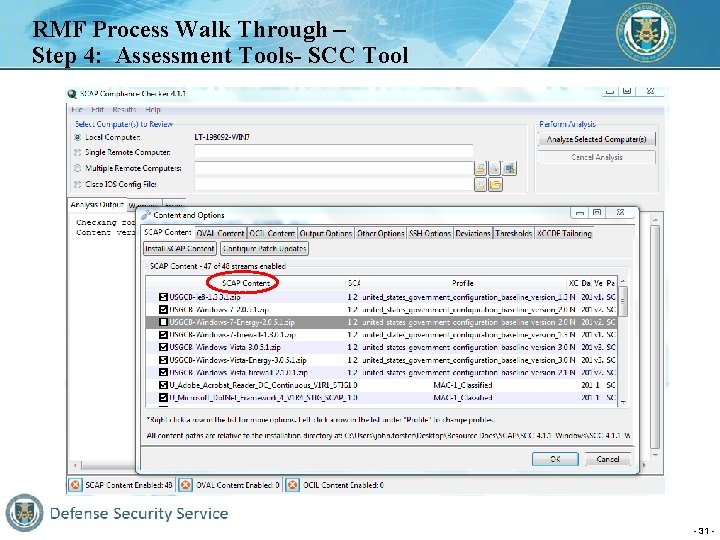Screen dimensions: 720x540
Task: Open the Deviations tab
Action: click(x=473, y=233)
